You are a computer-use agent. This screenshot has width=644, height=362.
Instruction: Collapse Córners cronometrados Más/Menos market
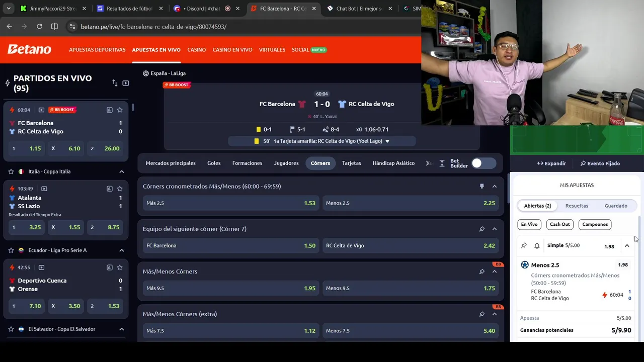(495, 187)
